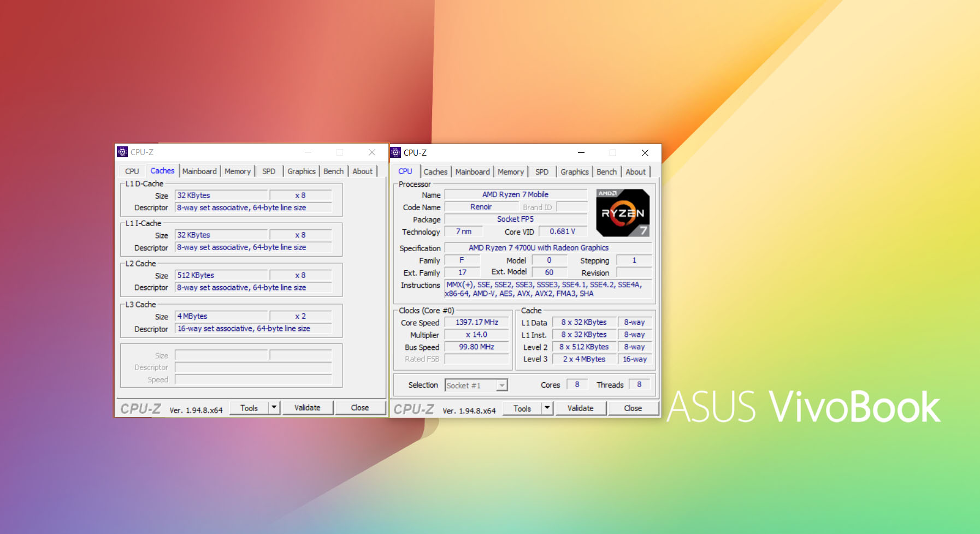
Task: Click the Code Name value Renoir
Action: point(481,207)
